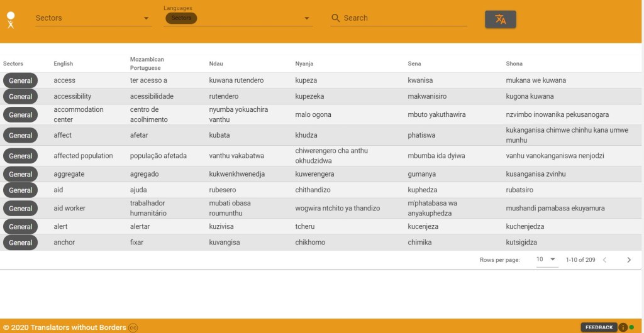Screen dimensions: 644x333
Task: Go to next page of results
Action: [x=628, y=259]
